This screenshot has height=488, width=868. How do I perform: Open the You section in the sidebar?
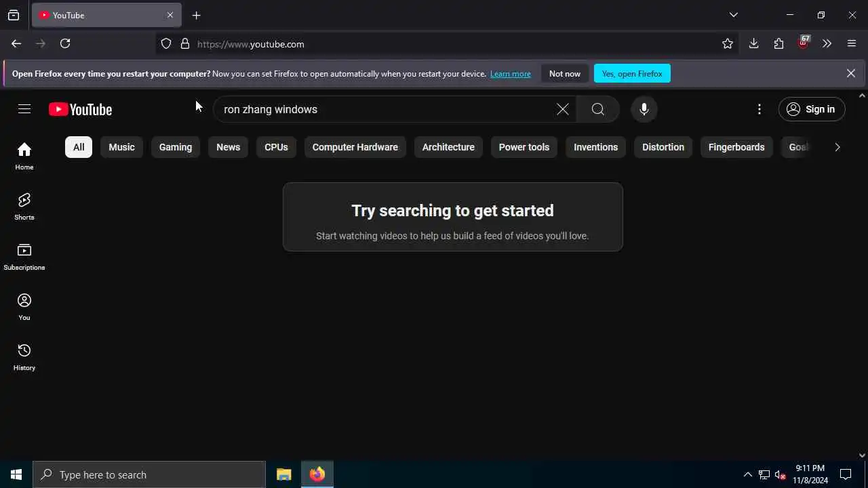pyautogui.click(x=24, y=307)
